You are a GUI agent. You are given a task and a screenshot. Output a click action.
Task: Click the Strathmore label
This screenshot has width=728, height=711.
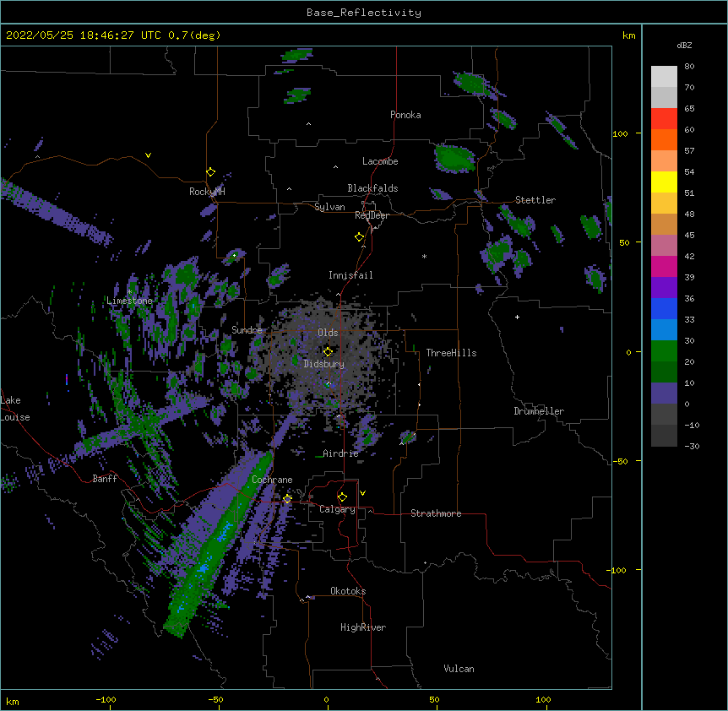[x=436, y=513]
